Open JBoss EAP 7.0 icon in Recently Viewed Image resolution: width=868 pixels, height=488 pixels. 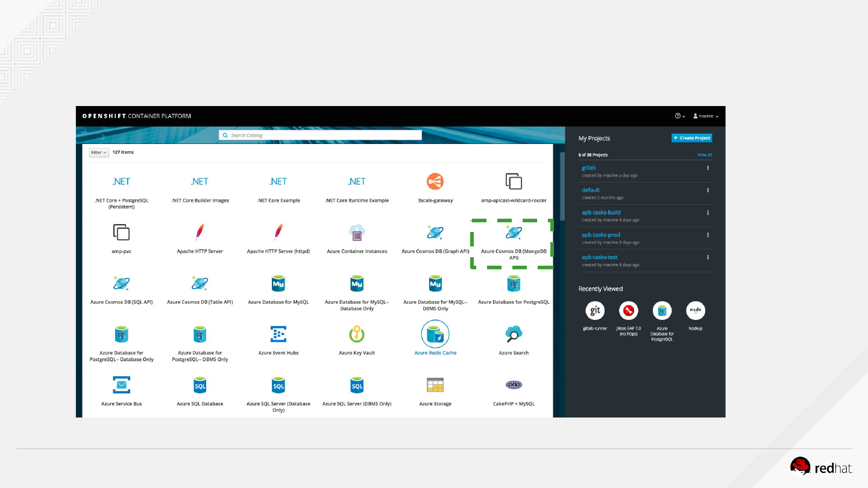click(629, 311)
